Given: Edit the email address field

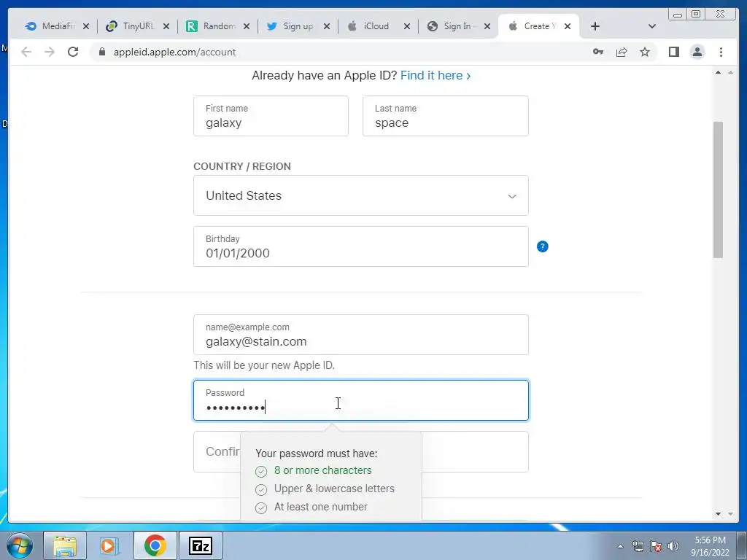Looking at the screenshot, I should 360,334.
